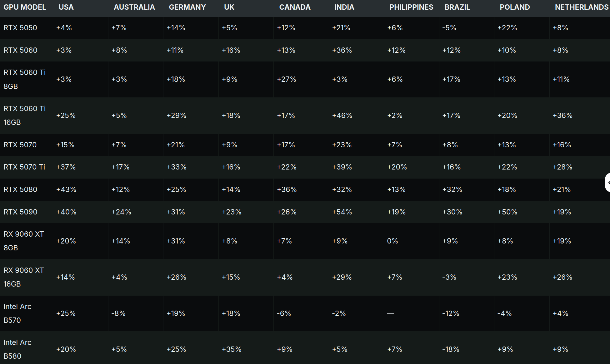The image size is (610, 364).
Task: Select the INDIA column header
Action: [x=344, y=7]
